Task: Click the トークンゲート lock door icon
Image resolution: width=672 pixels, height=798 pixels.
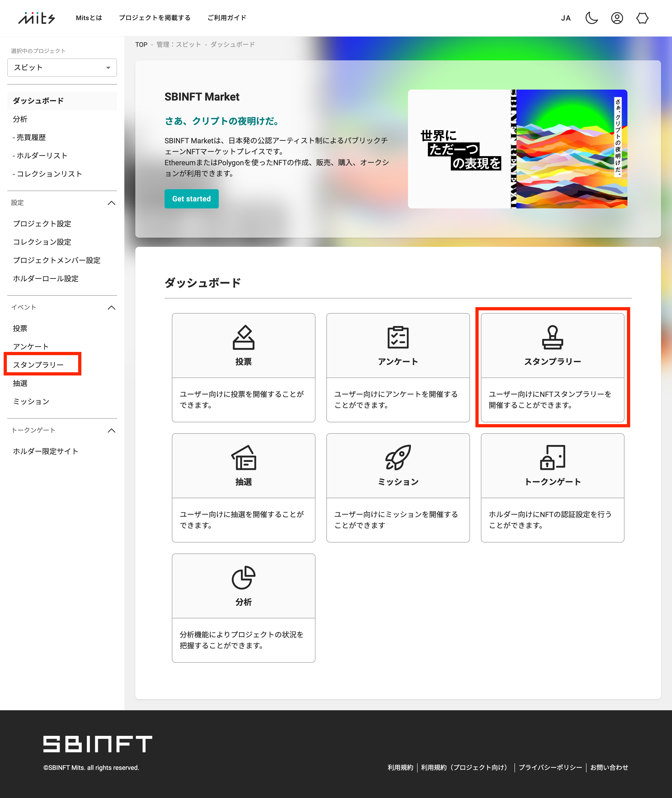Action: click(552, 458)
